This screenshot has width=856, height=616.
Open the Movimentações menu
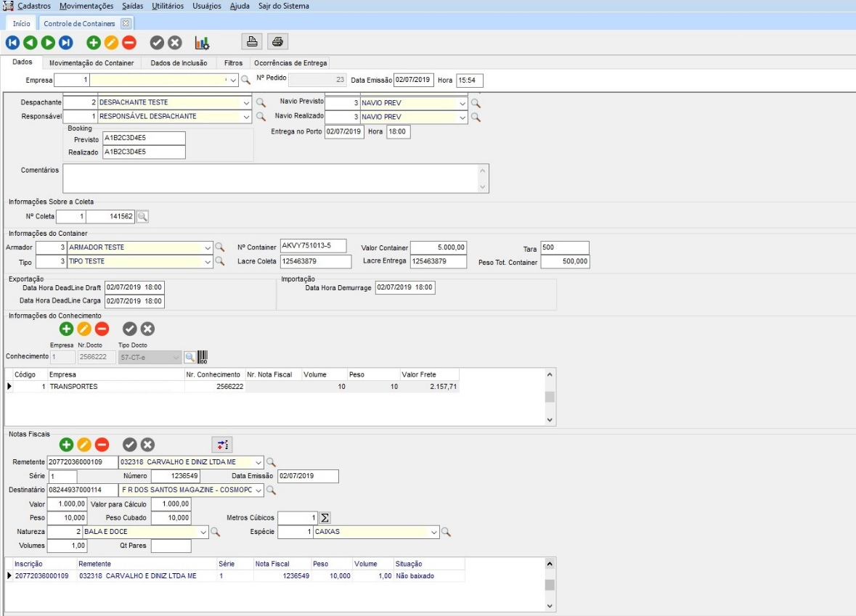pyautogui.click(x=86, y=6)
